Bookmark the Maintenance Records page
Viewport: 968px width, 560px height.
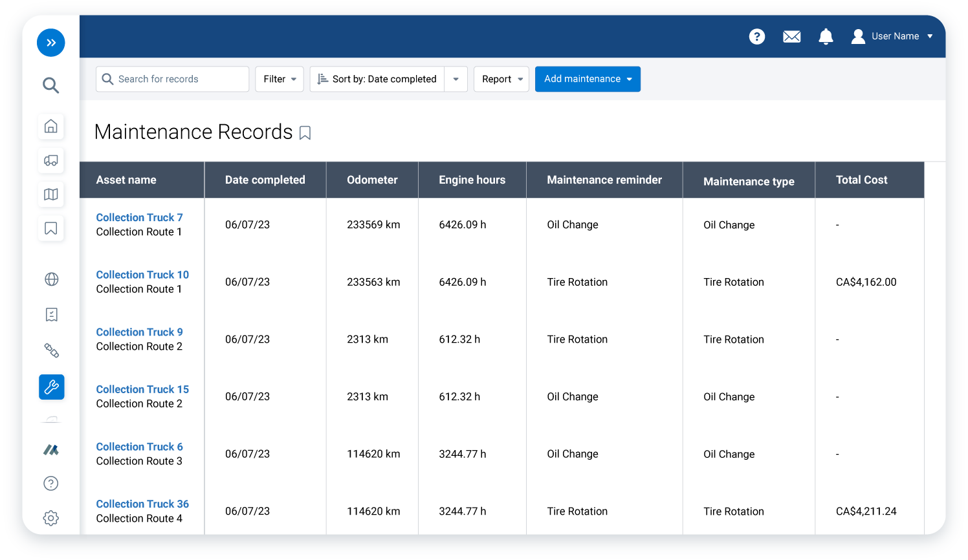[305, 133]
